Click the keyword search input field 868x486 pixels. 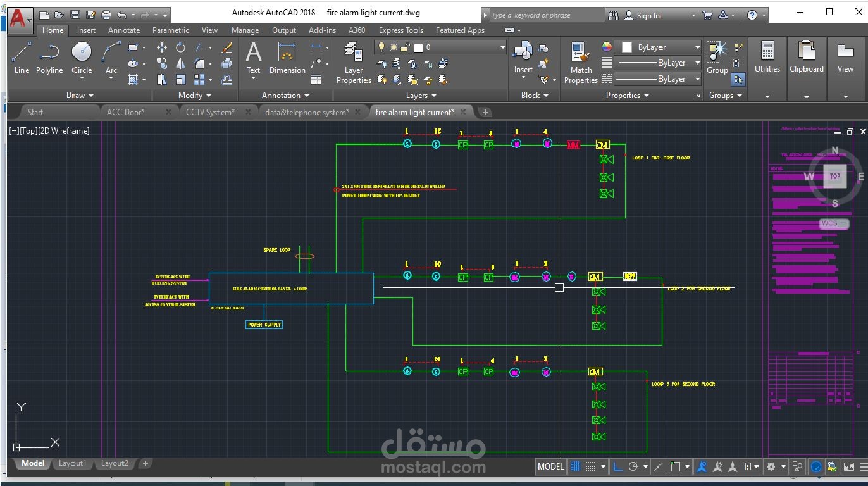click(x=546, y=15)
